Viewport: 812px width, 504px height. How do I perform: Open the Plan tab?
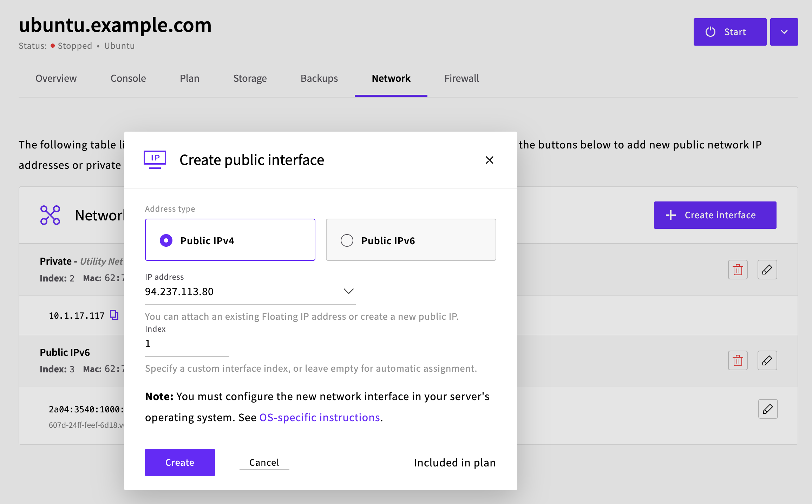click(x=190, y=78)
